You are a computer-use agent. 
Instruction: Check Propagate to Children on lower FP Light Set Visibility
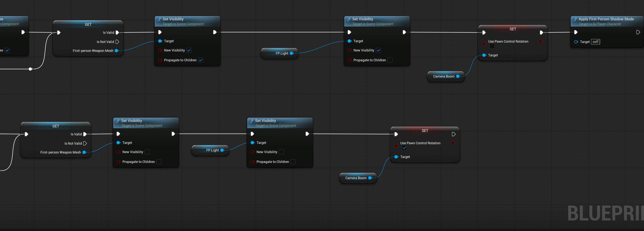293,162
